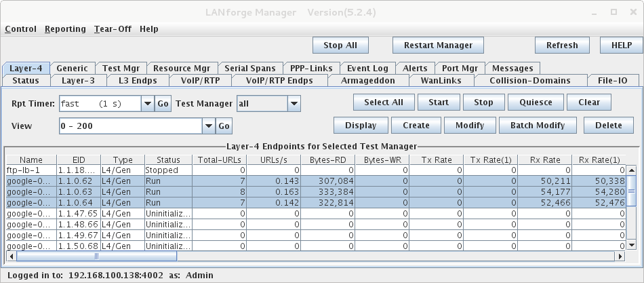Open the L3 Endps tab
Image resolution: width=644 pixels, height=283 pixels.
point(138,81)
